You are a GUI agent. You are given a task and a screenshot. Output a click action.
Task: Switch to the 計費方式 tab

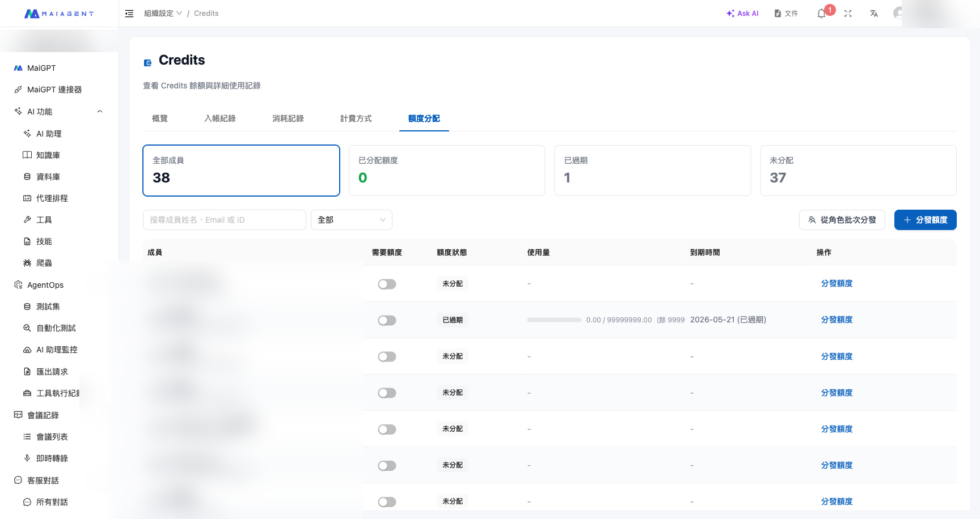[356, 118]
